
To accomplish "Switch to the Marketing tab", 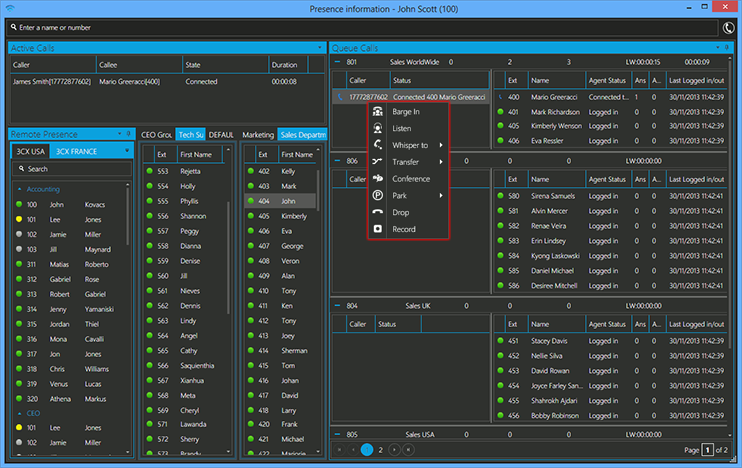I will pyautogui.click(x=258, y=135).
